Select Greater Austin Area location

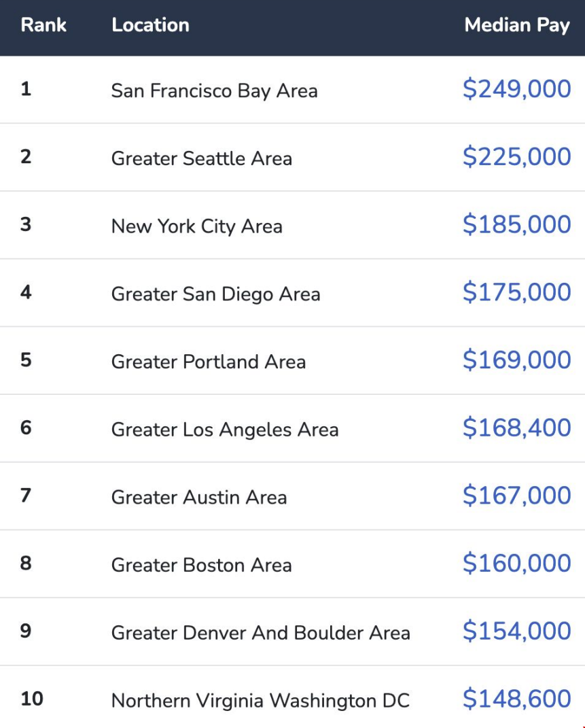pyautogui.click(x=198, y=497)
